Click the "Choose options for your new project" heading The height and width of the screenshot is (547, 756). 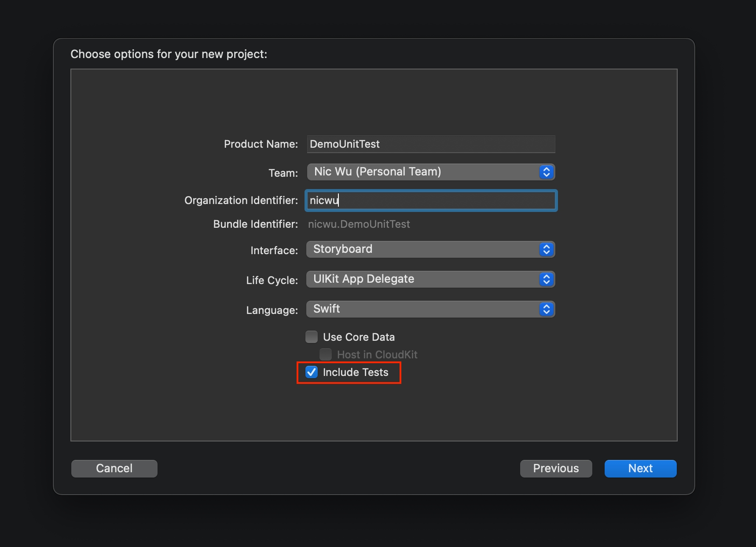pyautogui.click(x=169, y=54)
